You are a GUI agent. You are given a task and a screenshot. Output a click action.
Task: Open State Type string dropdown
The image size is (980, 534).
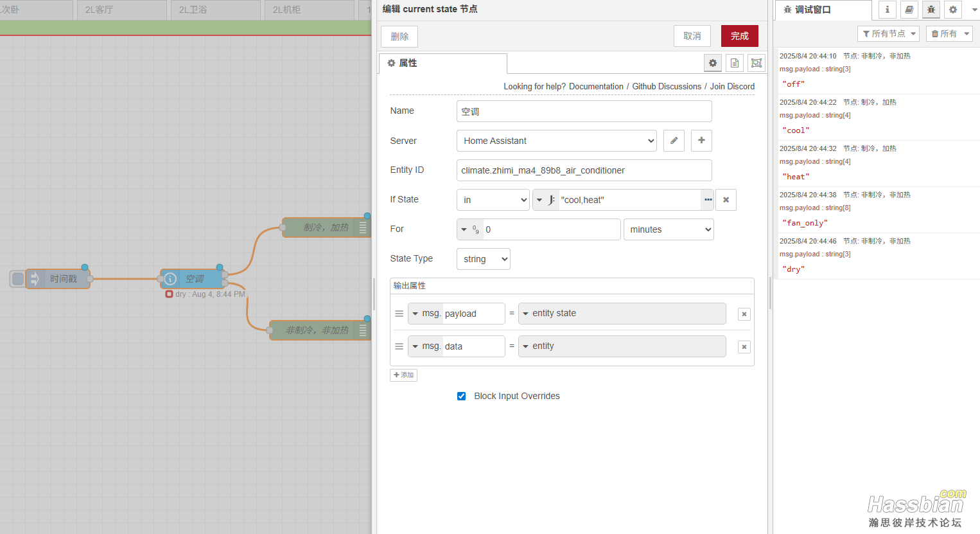(484, 259)
